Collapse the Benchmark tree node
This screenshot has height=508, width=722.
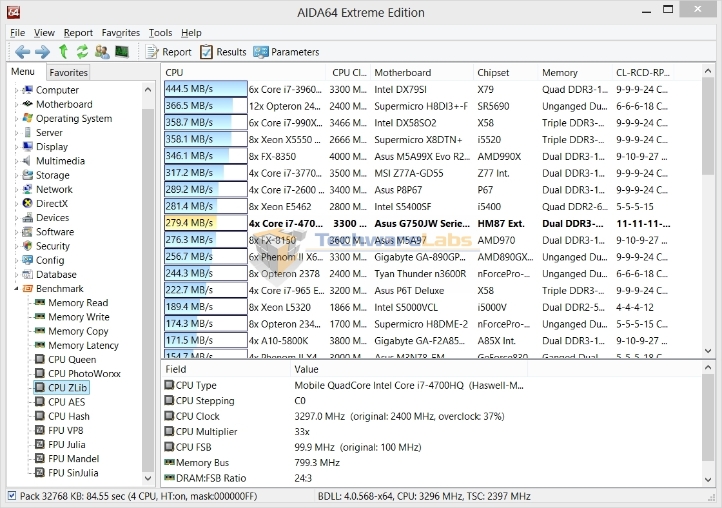16,289
